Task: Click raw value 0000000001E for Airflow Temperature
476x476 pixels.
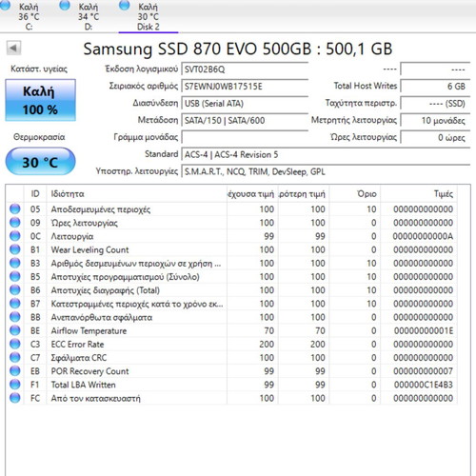Action: click(424, 330)
